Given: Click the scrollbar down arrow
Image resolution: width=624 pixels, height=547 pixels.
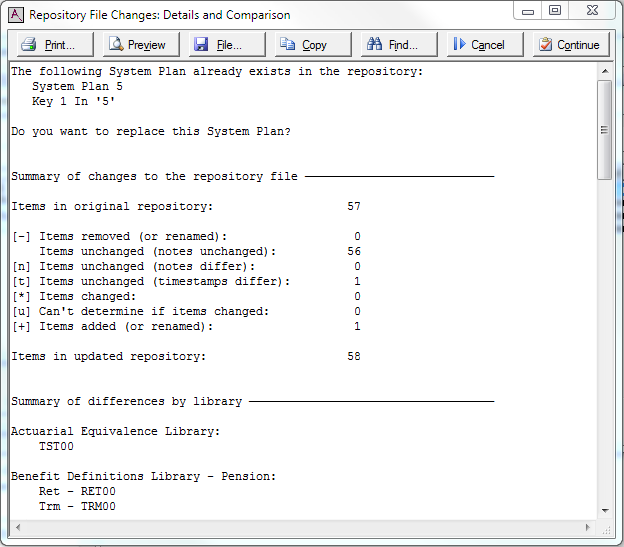Looking at the screenshot, I should point(604,510).
